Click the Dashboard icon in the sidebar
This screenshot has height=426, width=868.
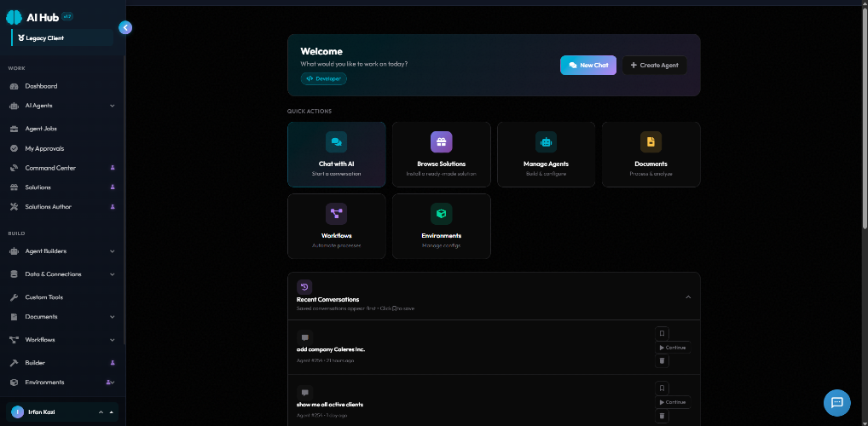14,86
